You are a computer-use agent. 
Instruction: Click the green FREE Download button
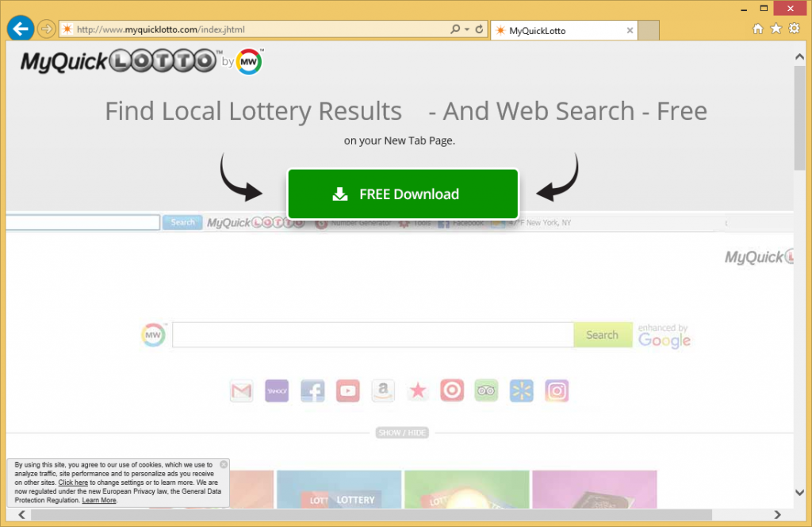(403, 194)
